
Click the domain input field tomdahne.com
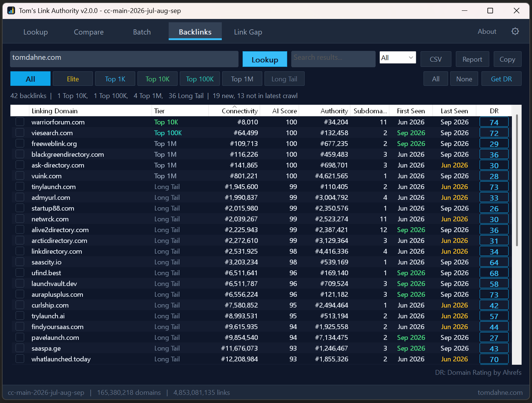pyautogui.click(x=124, y=59)
